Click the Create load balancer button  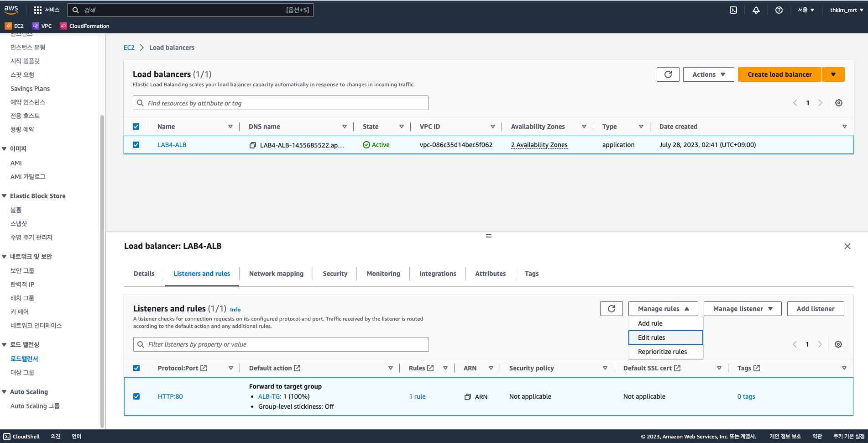[x=779, y=74]
